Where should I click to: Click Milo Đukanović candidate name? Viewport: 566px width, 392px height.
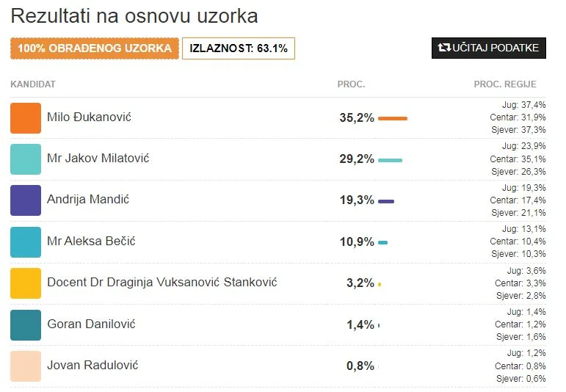(x=89, y=117)
